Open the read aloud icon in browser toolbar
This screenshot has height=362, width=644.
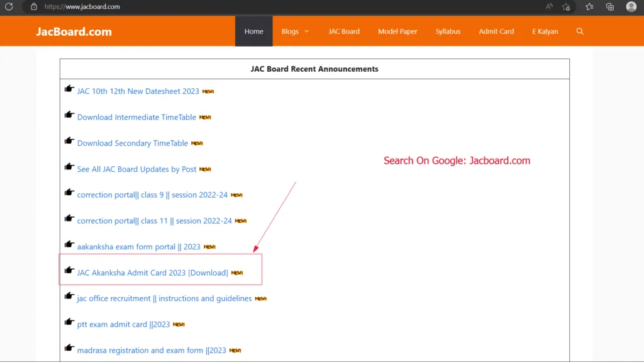pos(549,7)
